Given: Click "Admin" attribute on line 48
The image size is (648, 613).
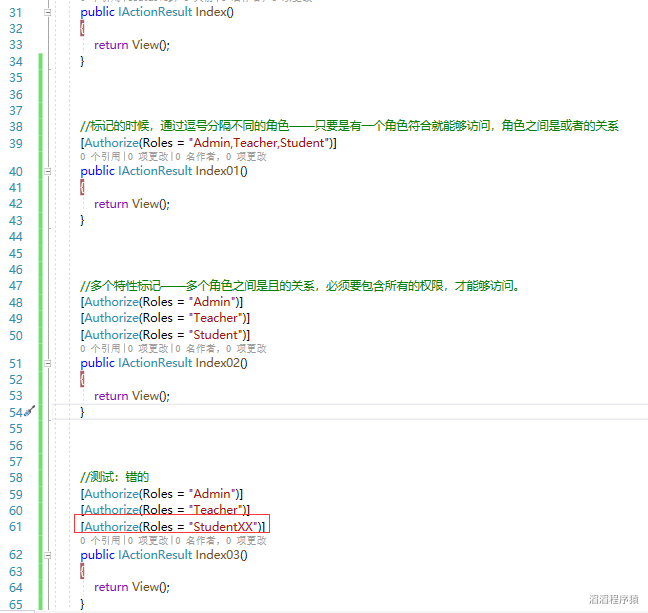Looking at the screenshot, I should click(x=162, y=302).
